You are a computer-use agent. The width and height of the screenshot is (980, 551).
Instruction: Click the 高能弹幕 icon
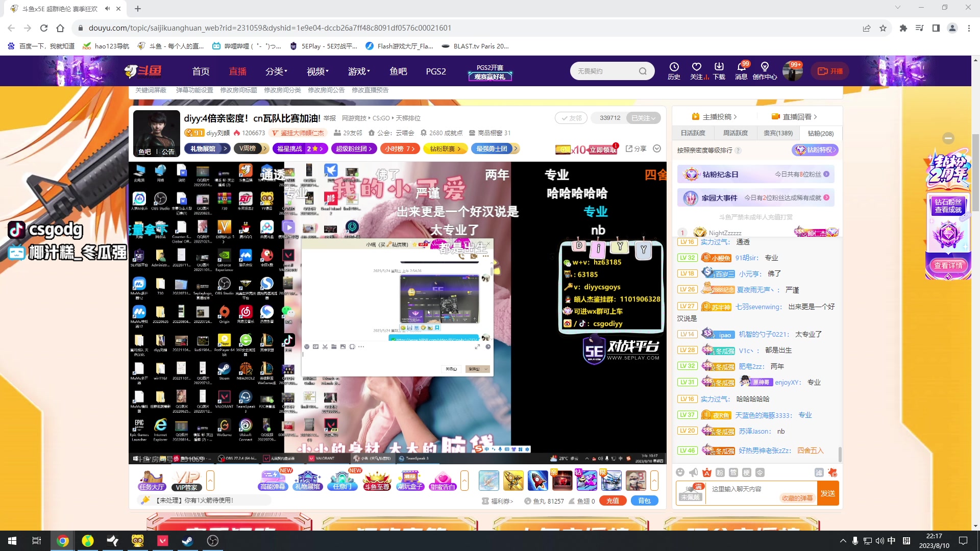[x=273, y=481]
